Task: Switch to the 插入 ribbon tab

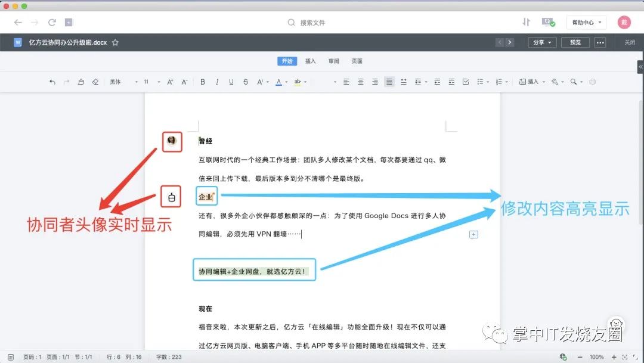Action: pos(310,61)
